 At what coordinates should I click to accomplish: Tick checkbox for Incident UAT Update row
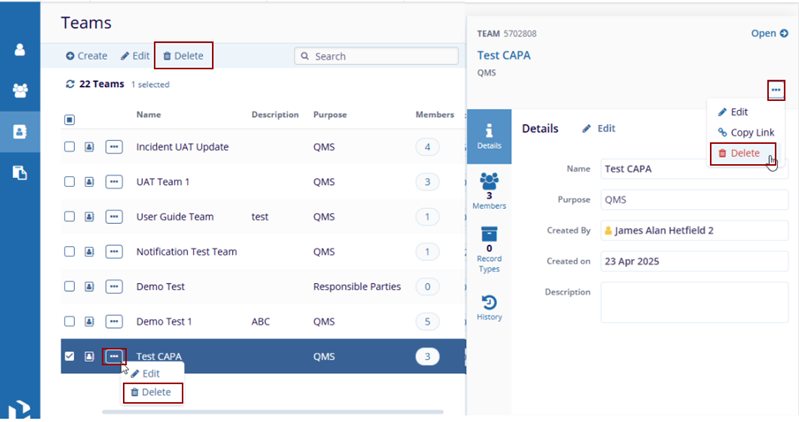tap(69, 147)
